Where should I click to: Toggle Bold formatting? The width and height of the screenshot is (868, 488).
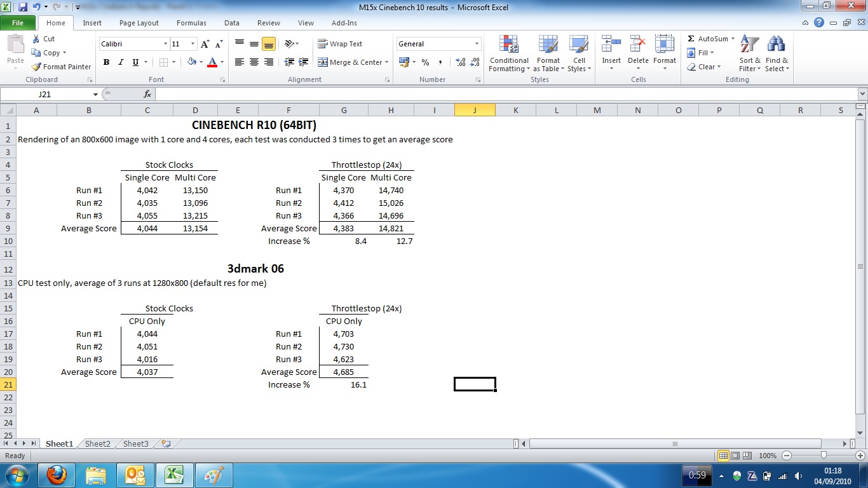pos(106,62)
